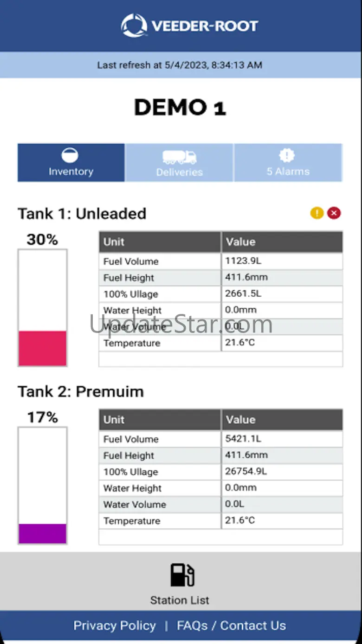Screen dimensions: 362x644
Task: Open the Inventory tab
Action: coord(71,163)
